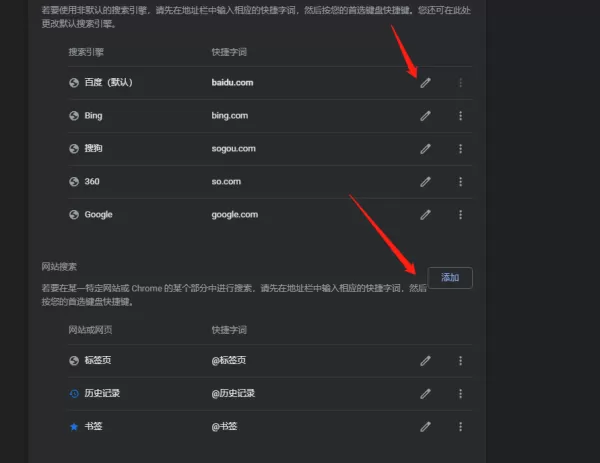Image resolution: width=600 pixels, height=463 pixels.
Task: Edit the 标签页 site search entry
Action: (426, 360)
